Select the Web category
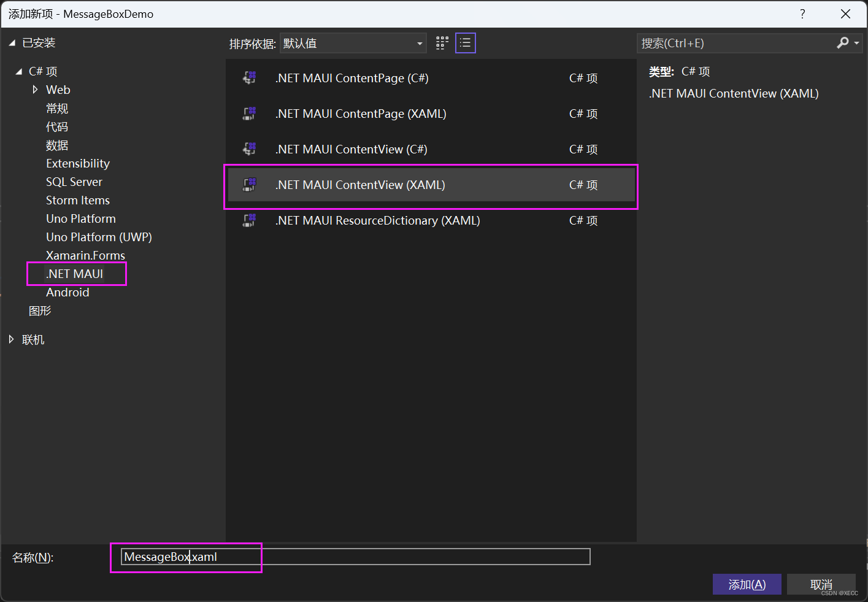 (58, 90)
